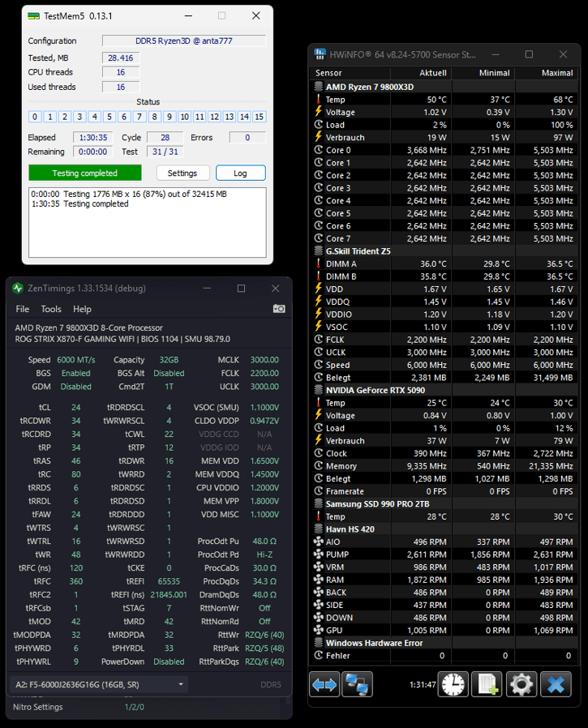Click AIO fan icon in HWiNFO
Screen dimensions: 588x728
point(318,542)
